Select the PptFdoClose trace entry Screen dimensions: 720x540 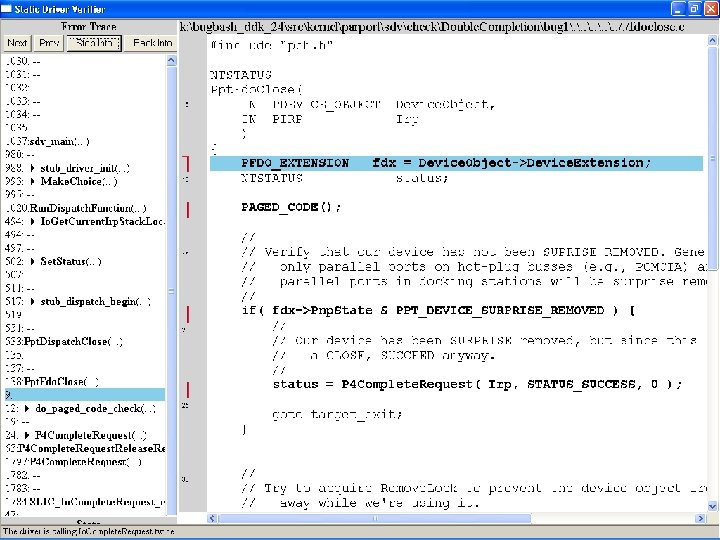52,382
